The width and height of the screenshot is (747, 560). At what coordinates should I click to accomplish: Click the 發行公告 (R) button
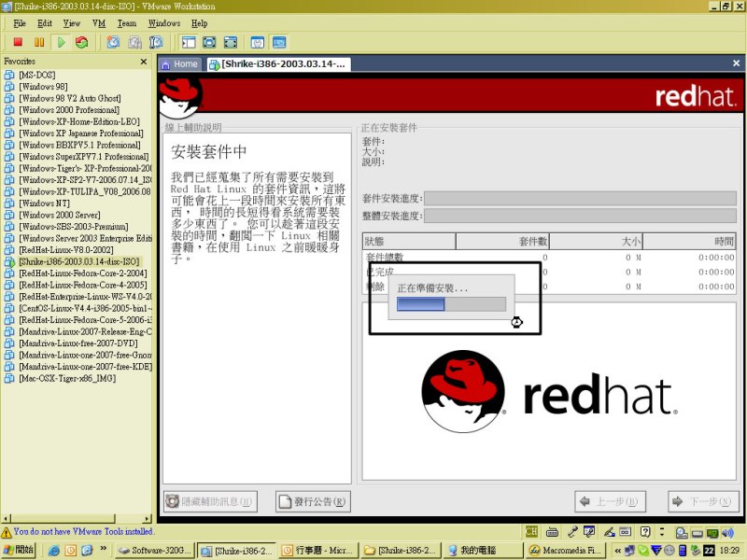coord(313,501)
